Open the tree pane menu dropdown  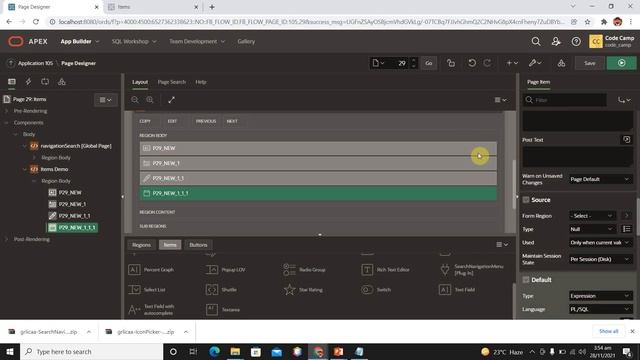[x=105, y=100]
